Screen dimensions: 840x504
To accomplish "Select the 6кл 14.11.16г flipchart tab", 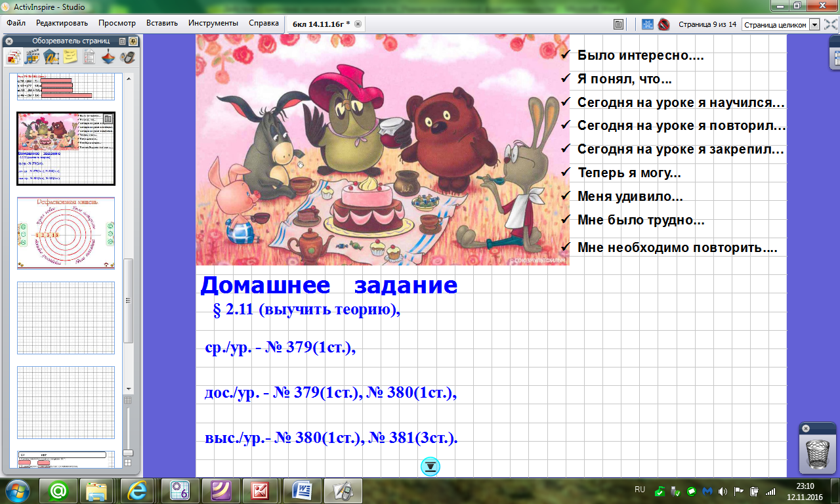I will (321, 24).
